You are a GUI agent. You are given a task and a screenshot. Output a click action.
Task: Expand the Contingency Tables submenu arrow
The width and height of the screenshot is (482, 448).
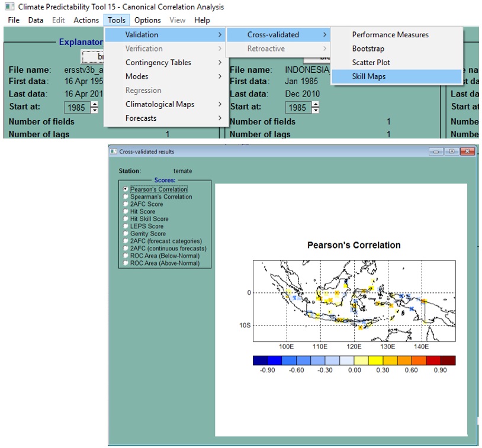[220, 62]
